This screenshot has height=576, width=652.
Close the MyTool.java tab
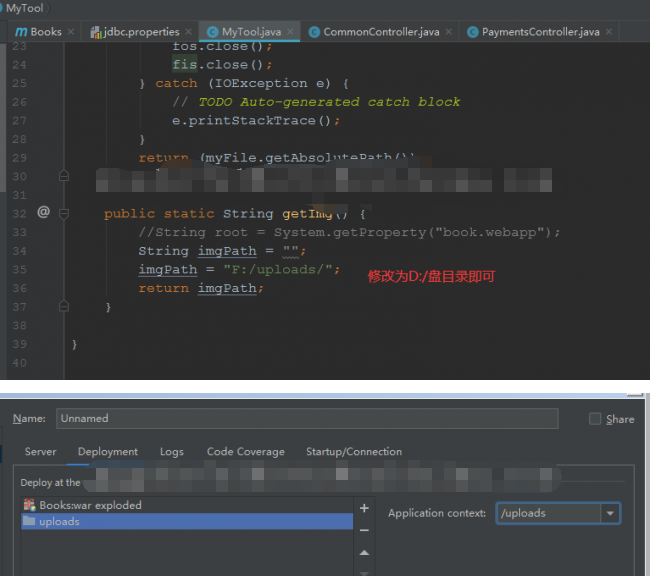point(290,32)
